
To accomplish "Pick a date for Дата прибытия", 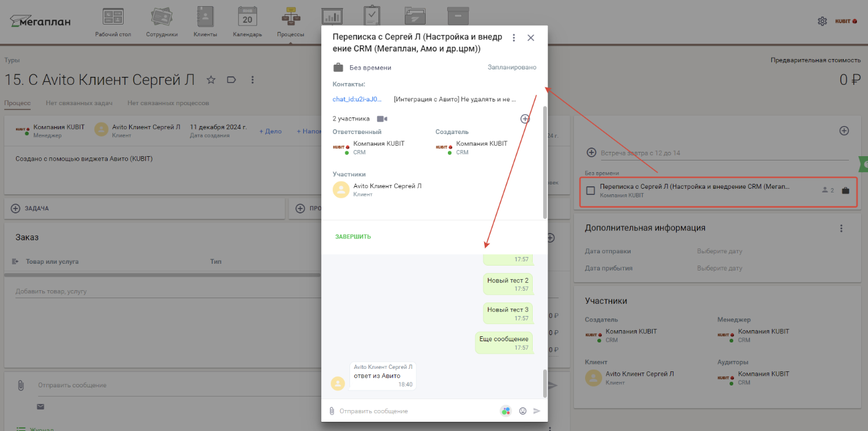I will tap(720, 269).
